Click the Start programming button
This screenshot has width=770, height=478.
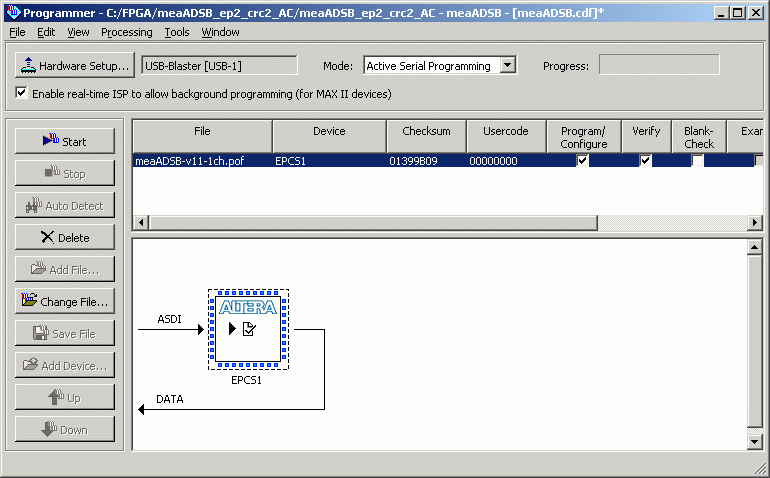(x=65, y=141)
